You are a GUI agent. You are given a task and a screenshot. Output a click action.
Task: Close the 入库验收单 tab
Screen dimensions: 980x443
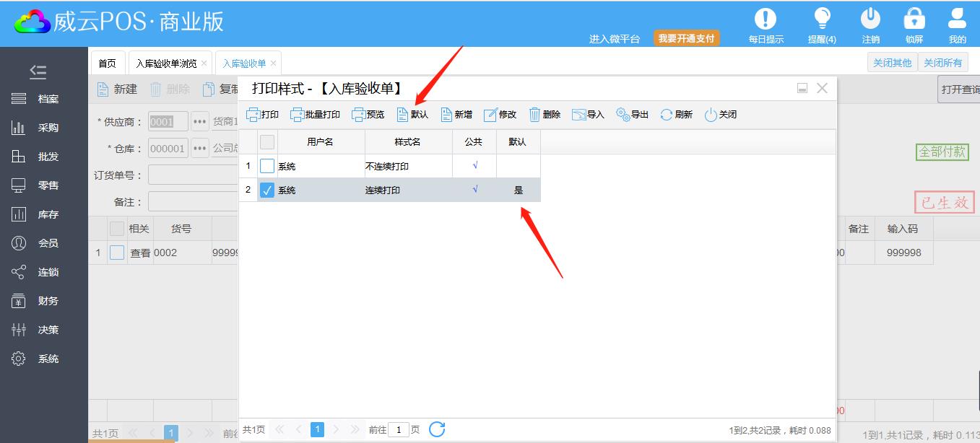[x=274, y=63]
